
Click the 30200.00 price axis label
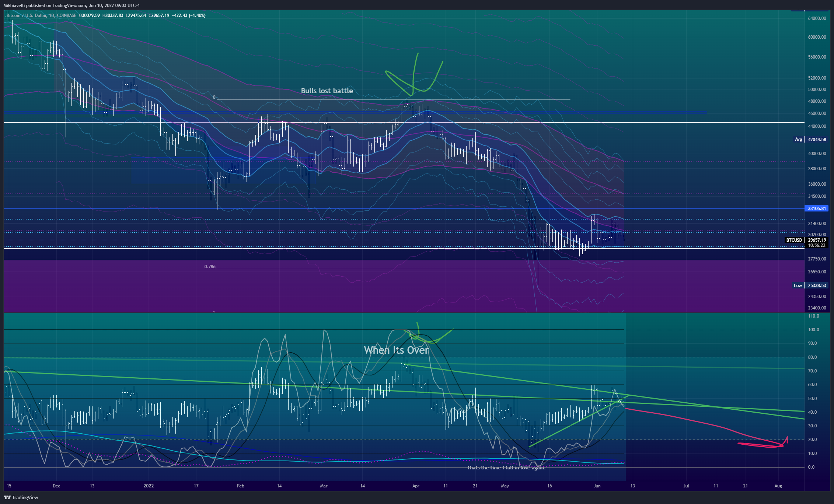tap(817, 235)
